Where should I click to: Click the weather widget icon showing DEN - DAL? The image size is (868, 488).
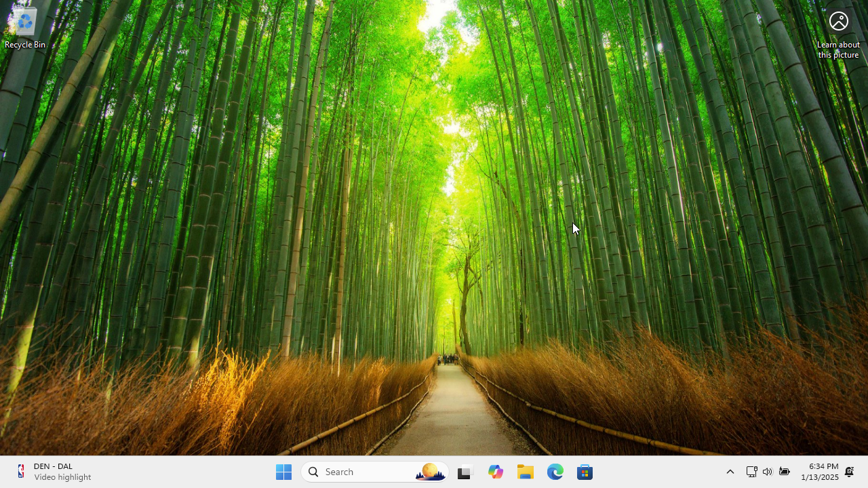[20, 471]
